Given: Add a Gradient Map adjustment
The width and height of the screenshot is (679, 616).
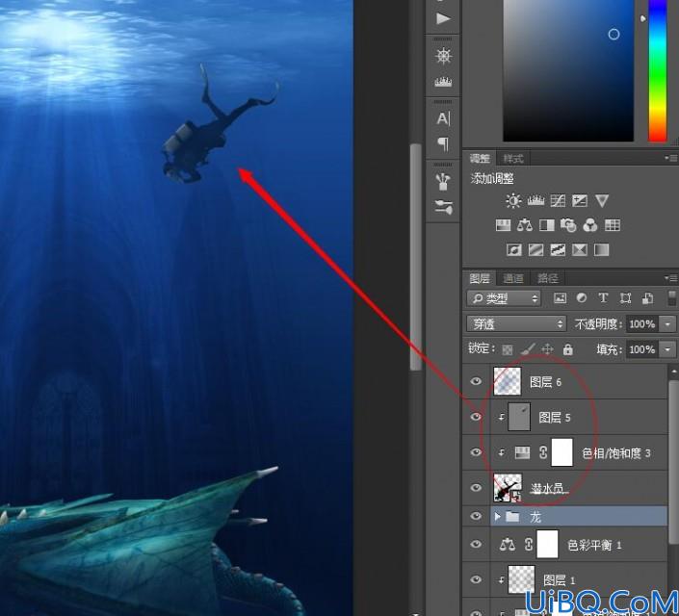Looking at the screenshot, I should pos(602,250).
